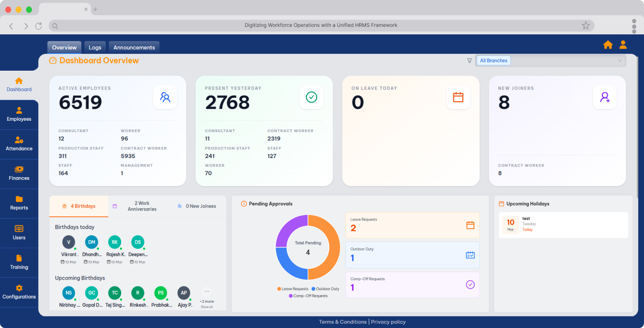The image size is (644, 328).
Task: Open the Leave Requests pending card
Action: 412,225
